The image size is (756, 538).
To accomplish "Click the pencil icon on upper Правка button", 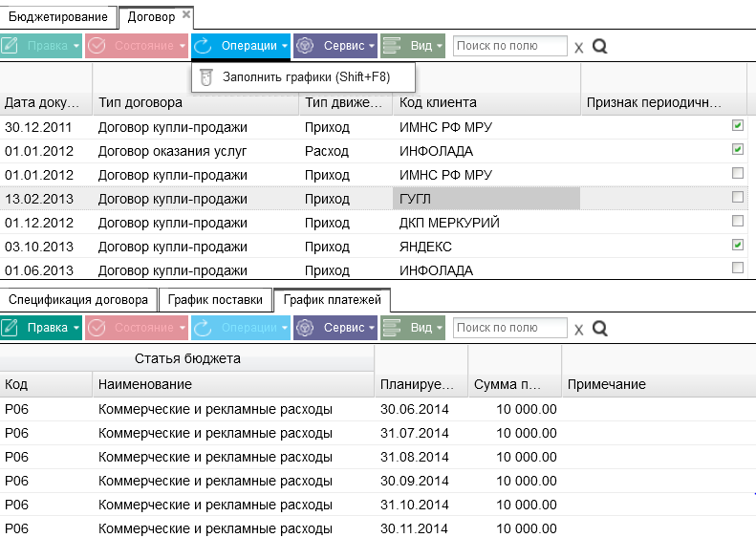I will 10,46.
